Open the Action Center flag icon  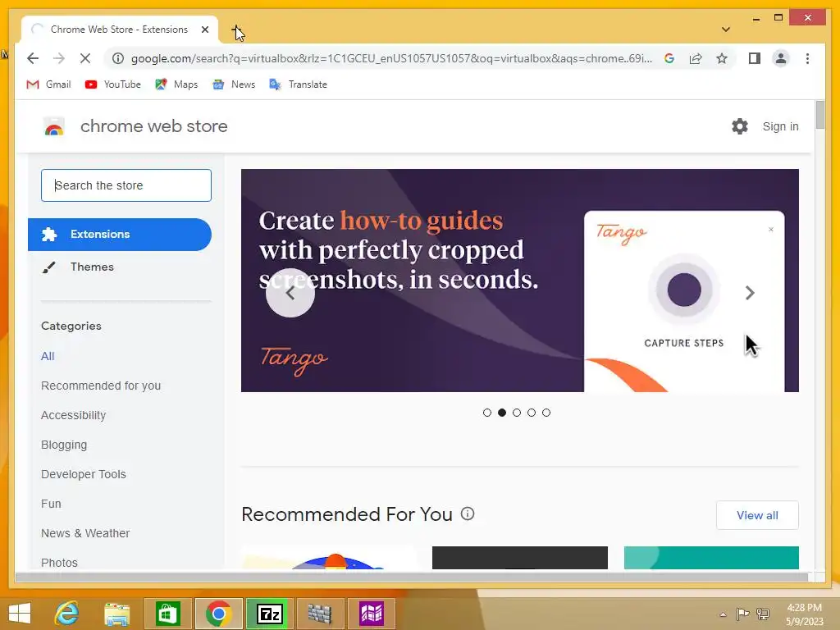point(742,614)
